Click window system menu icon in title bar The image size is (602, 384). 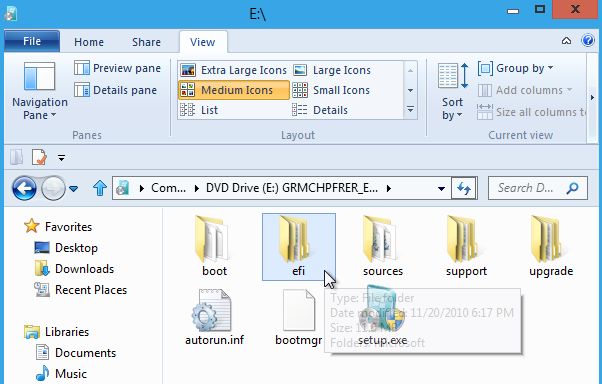coord(11,14)
